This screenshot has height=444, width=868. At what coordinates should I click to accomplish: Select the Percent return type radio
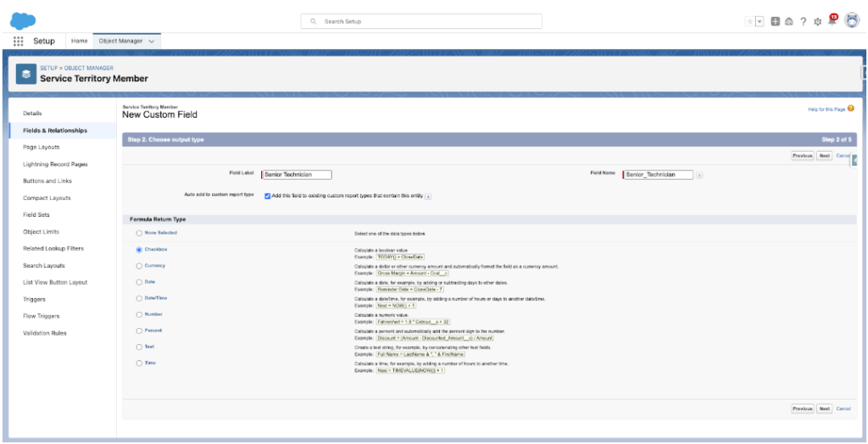[139, 330]
